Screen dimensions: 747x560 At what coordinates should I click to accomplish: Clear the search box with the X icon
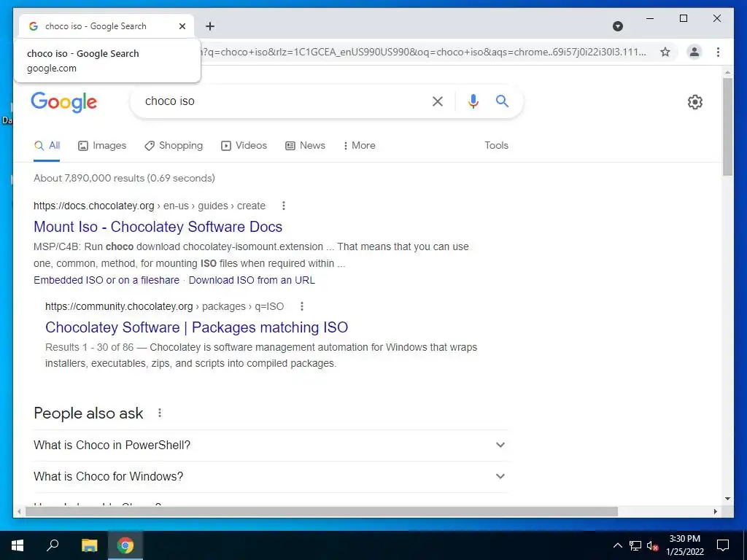tap(438, 101)
